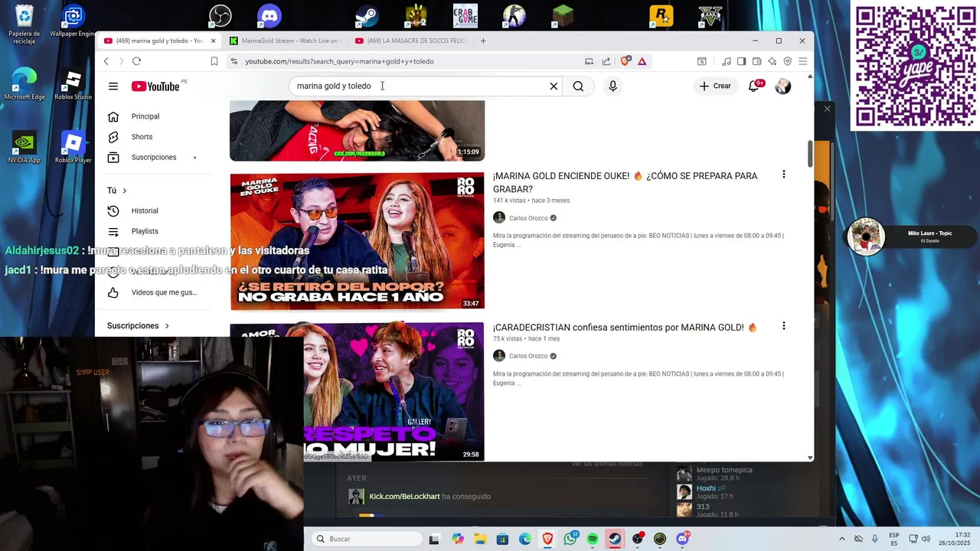Viewport: 980px width, 551px height.
Task: Open Discord desktop shortcut
Action: [269, 15]
